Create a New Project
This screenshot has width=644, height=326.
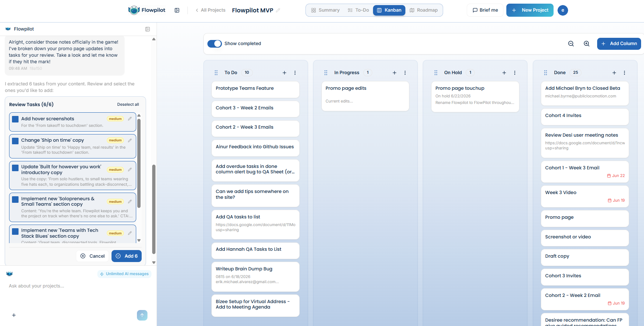(530, 10)
